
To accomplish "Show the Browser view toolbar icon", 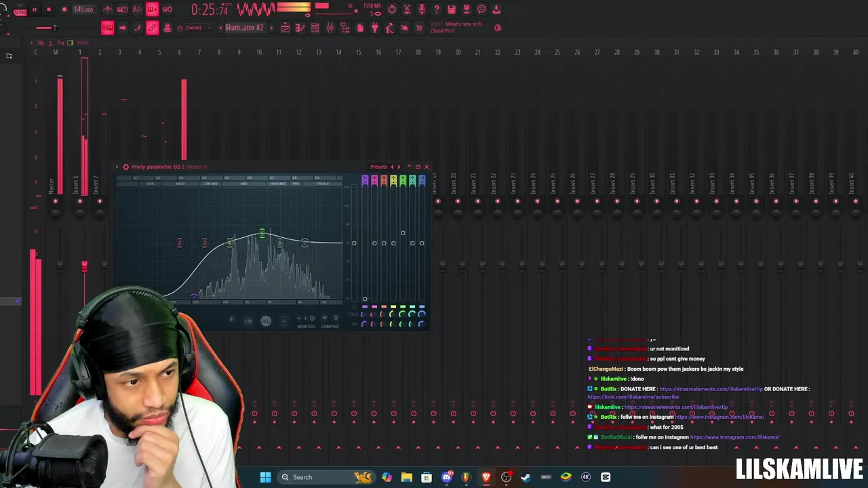I will [x=345, y=28].
